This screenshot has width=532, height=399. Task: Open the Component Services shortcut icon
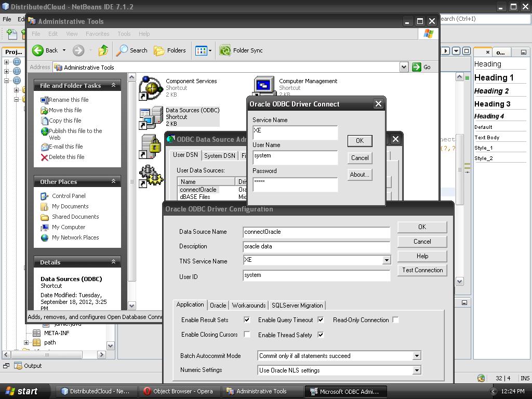151,88
